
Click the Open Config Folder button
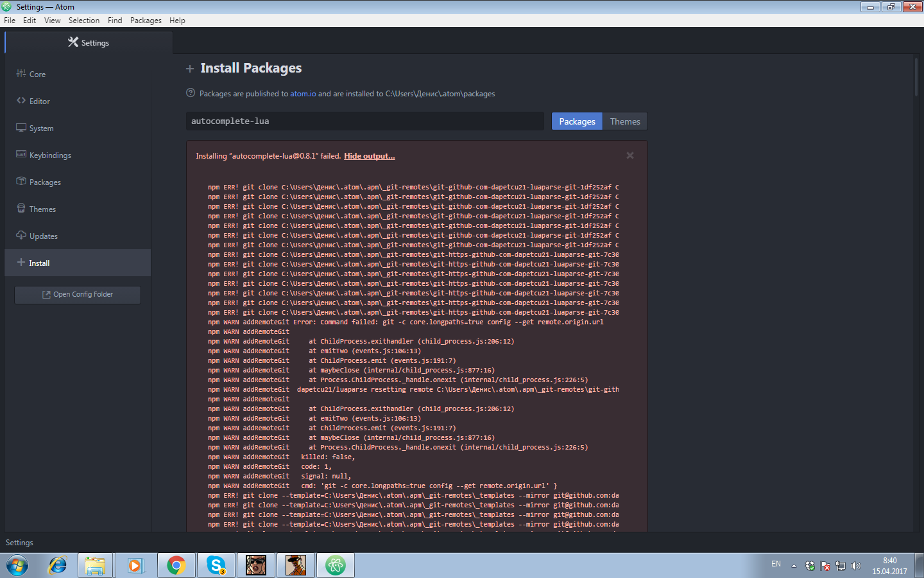click(x=78, y=295)
